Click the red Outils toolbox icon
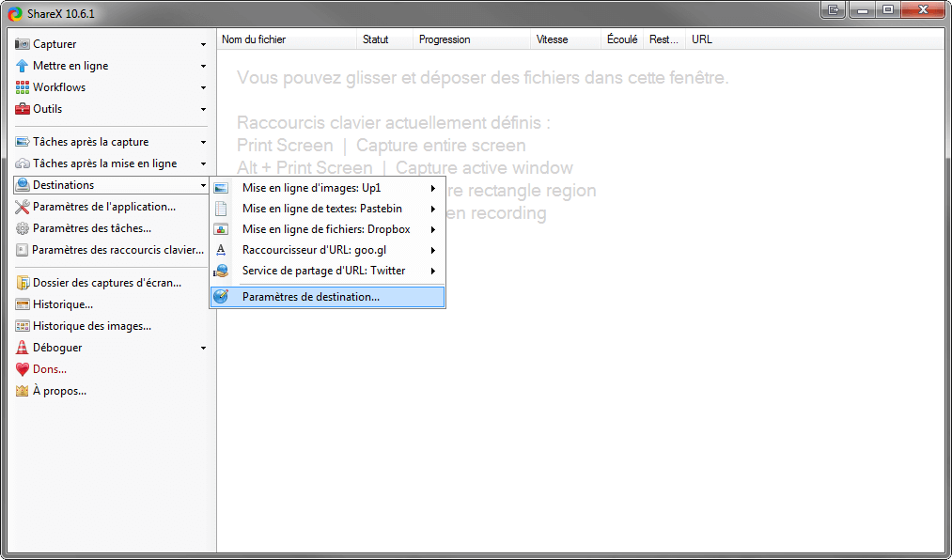 23,109
